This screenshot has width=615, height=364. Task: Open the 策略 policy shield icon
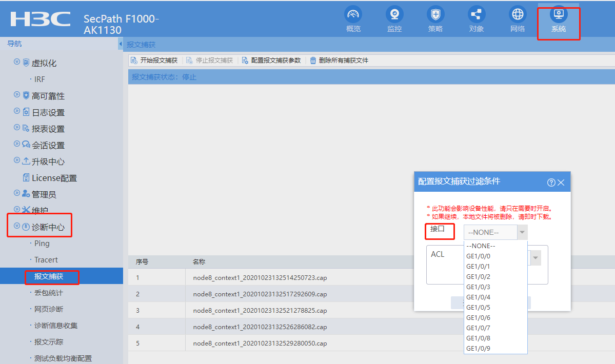435,14
